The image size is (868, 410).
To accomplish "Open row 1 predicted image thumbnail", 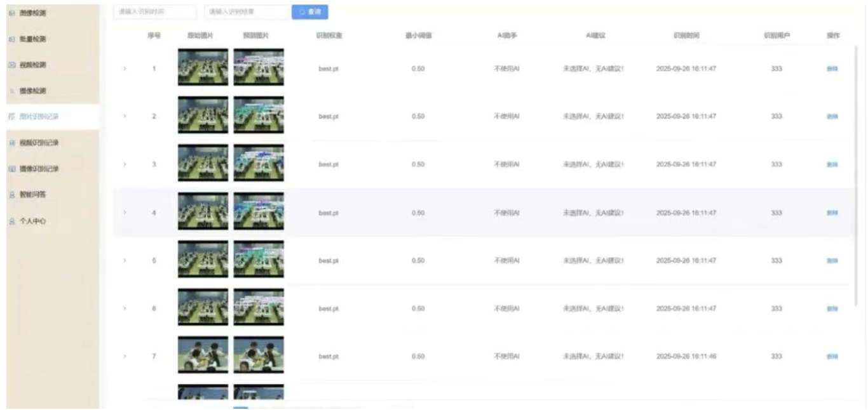I will [259, 67].
